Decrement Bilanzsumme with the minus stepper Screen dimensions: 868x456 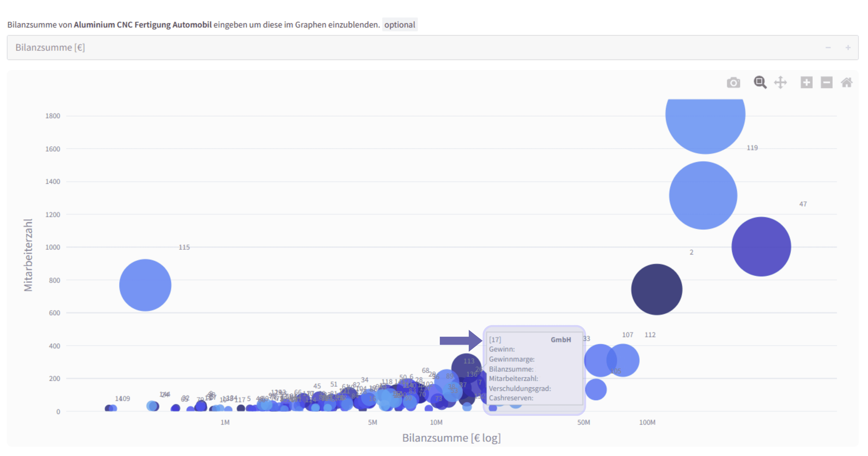coord(828,48)
